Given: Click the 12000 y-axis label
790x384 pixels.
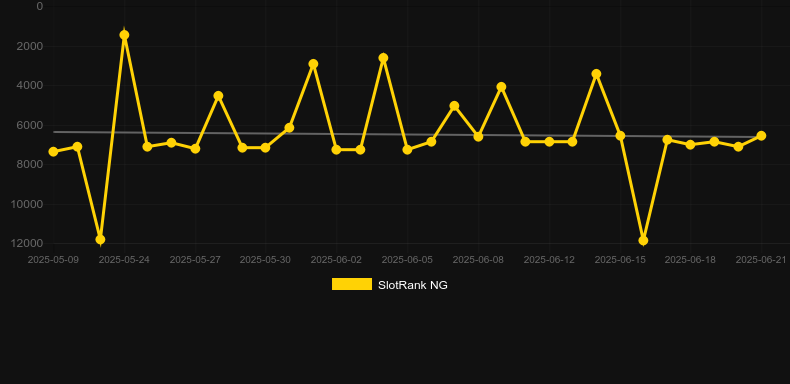Looking at the screenshot, I should click(x=26, y=243).
